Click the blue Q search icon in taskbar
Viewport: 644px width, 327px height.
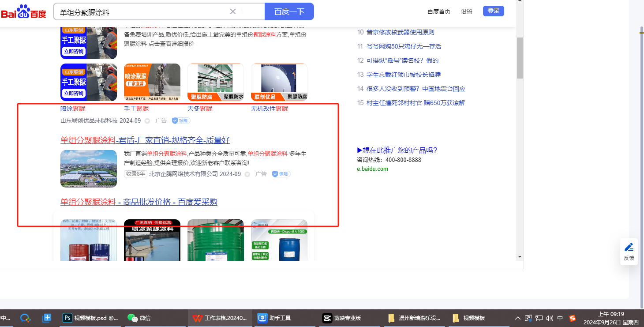coord(25,318)
